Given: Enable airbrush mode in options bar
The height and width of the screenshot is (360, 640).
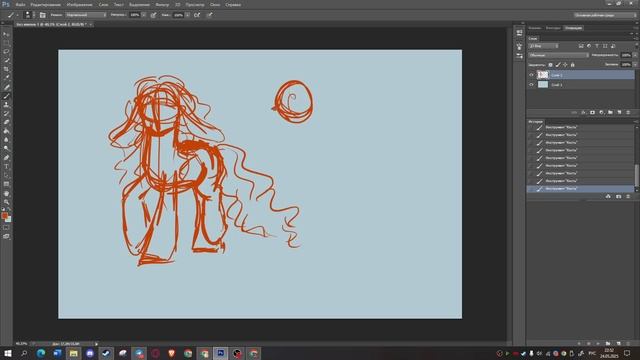Looking at the screenshot, I should pyautogui.click(x=197, y=15).
